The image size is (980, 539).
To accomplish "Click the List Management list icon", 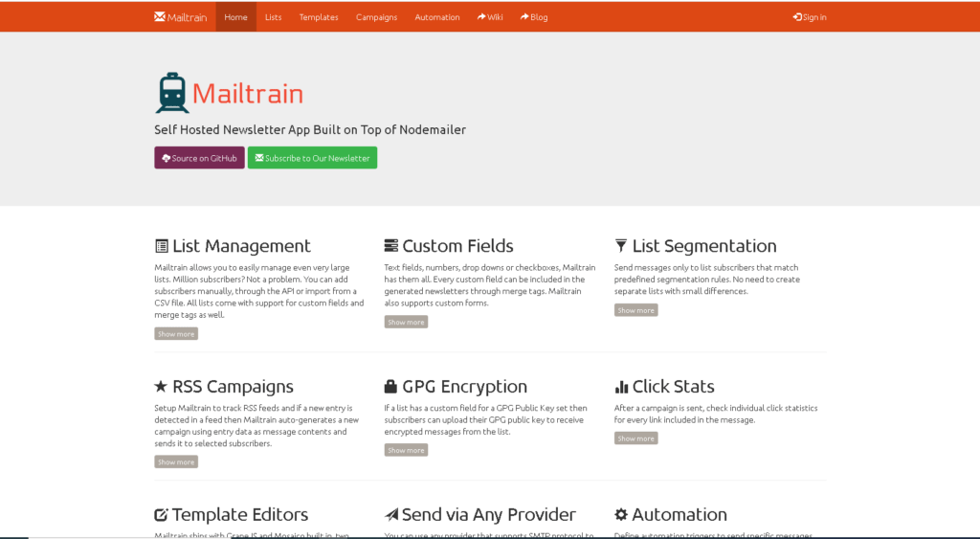I will (161, 246).
